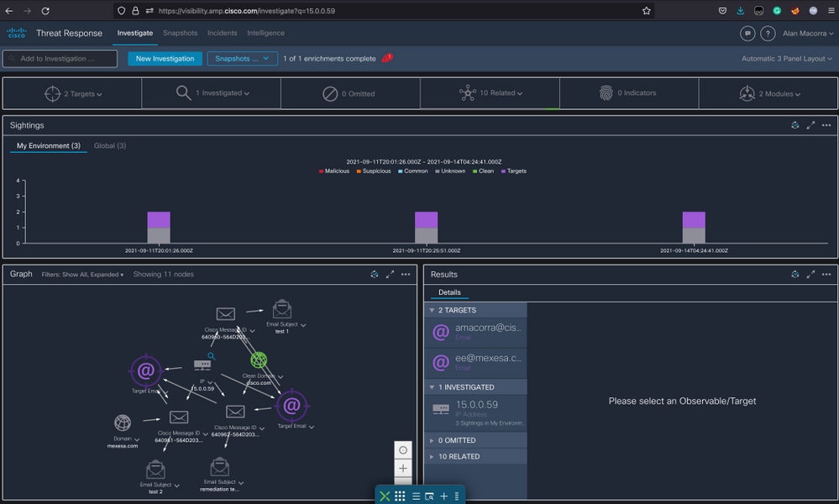Screen dimensions: 839x504
Task: Expand the Results panel to full screen
Action: 810,275
